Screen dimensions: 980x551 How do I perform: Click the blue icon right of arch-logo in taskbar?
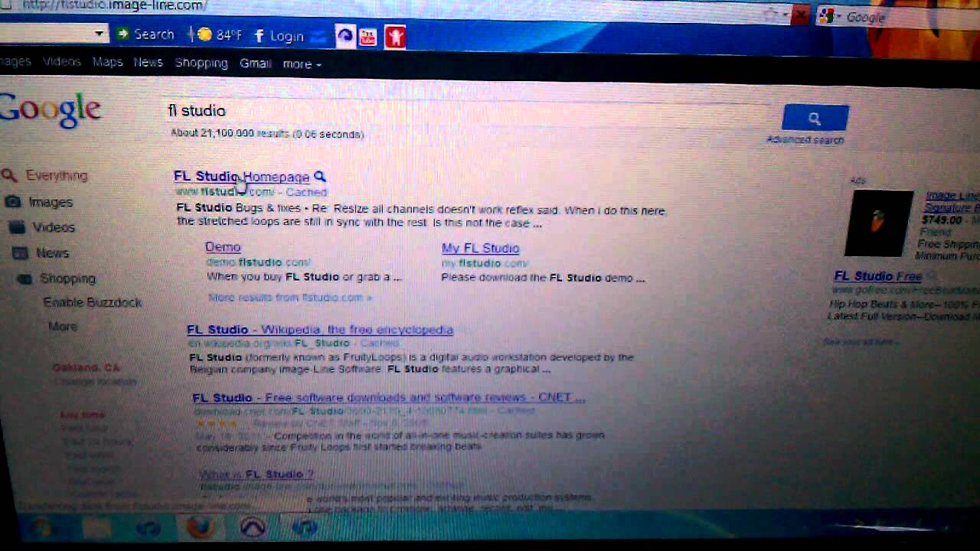pyautogui.click(x=305, y=528)
